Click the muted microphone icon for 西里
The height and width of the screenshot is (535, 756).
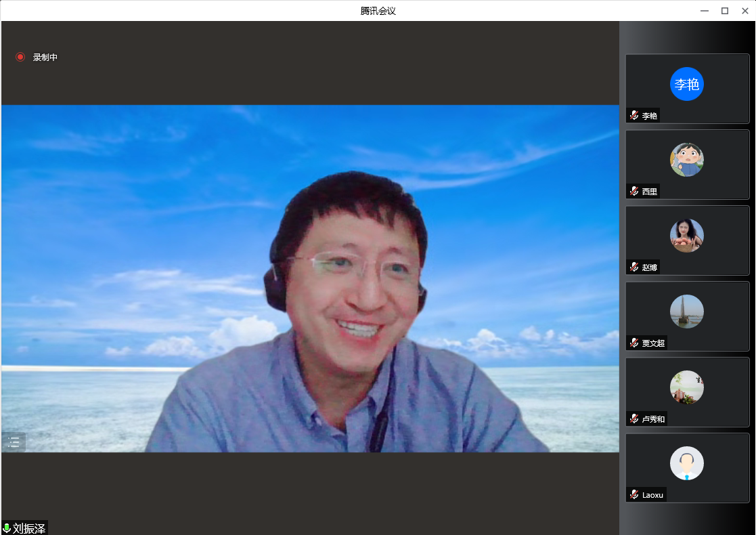tap(634, 192)
